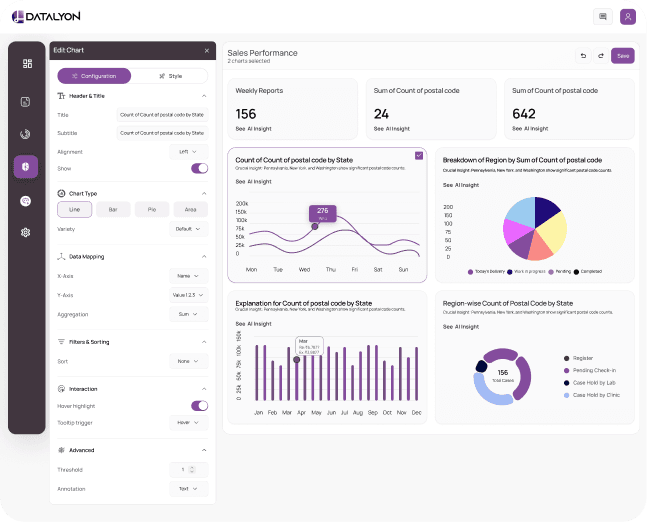Click the DATALYON logo
The width and height of the screenshot is (647, 522).
46,17
